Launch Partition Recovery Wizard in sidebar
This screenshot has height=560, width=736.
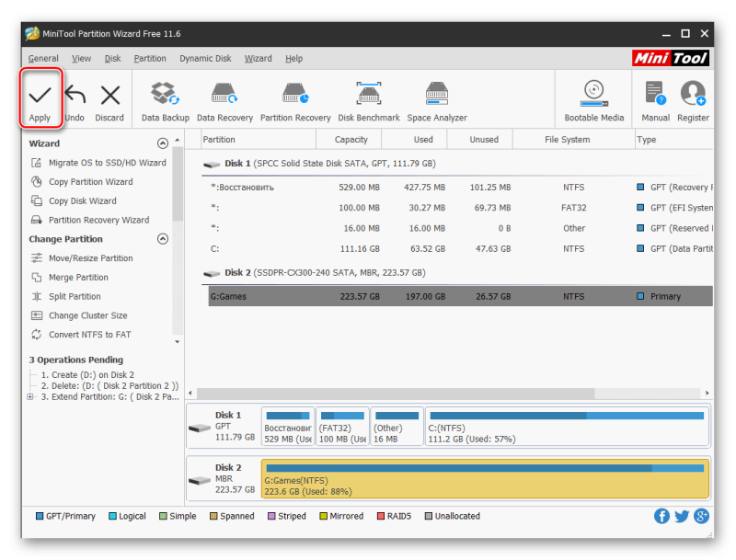coord(90,220)
